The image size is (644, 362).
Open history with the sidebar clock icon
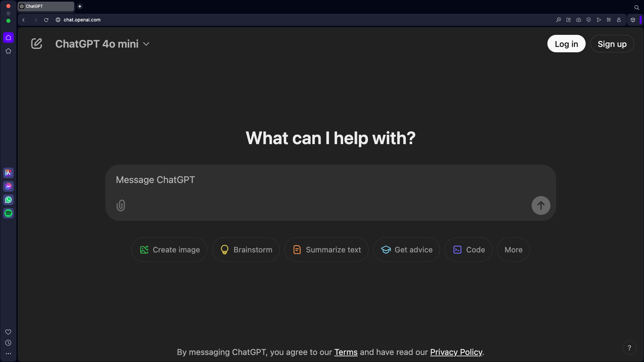pos(8,343)
